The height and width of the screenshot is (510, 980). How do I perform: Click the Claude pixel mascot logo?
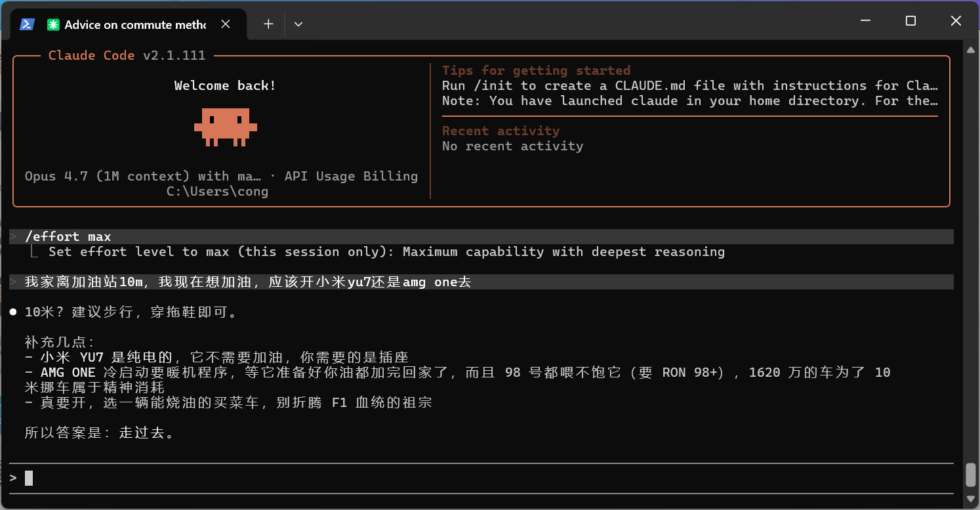click(226, 127)
